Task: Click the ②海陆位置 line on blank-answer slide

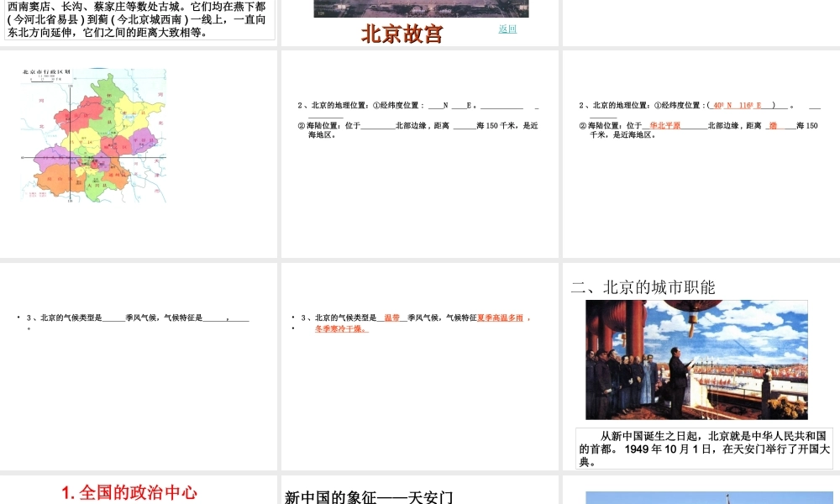Action: [x=417, y=130]
